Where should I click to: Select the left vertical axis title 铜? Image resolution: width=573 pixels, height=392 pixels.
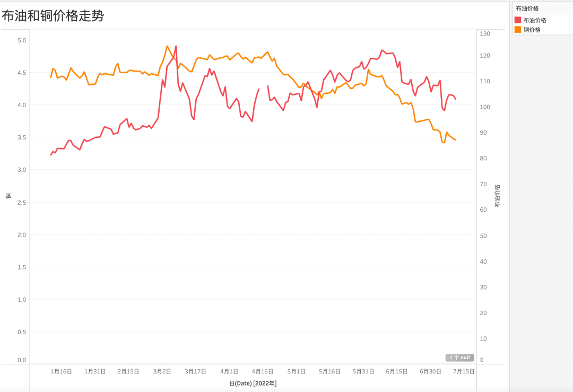pyautogui.click(x=8, y=196)
